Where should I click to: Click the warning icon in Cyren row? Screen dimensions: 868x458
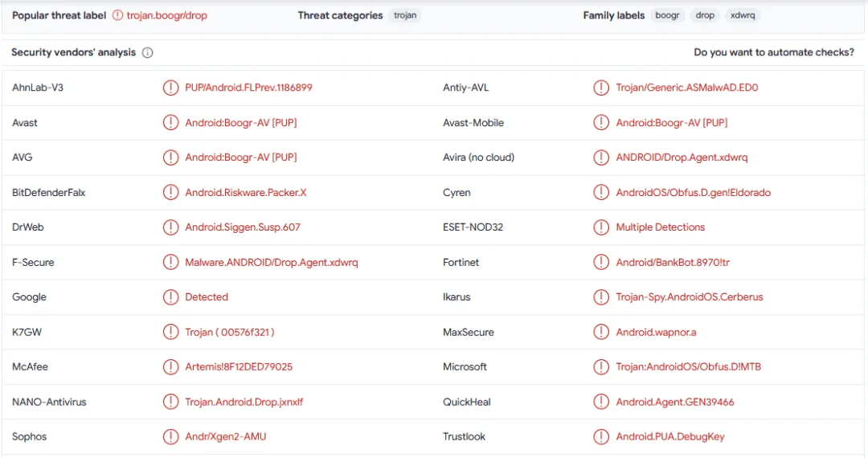point(601,192)
